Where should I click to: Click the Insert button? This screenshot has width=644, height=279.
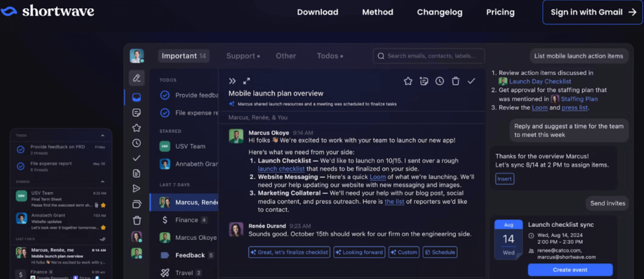(504, 179)
